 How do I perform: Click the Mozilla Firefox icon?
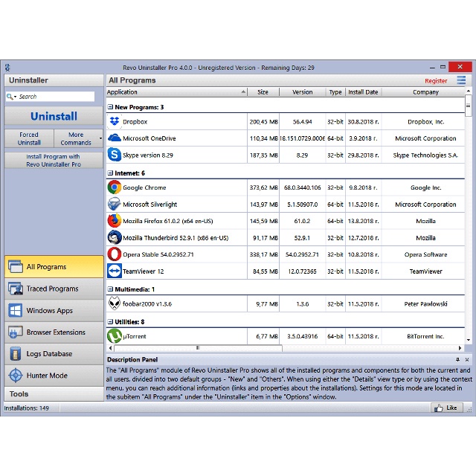115,221
